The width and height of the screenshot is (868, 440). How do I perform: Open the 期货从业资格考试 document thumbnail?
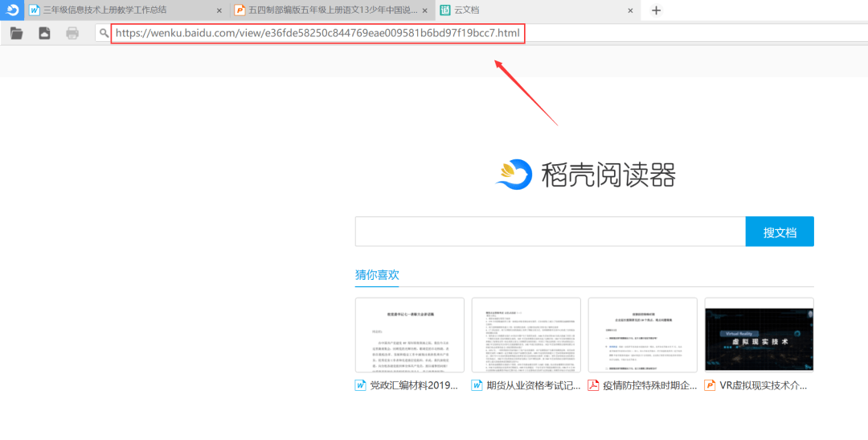click(x=526, y=335)
